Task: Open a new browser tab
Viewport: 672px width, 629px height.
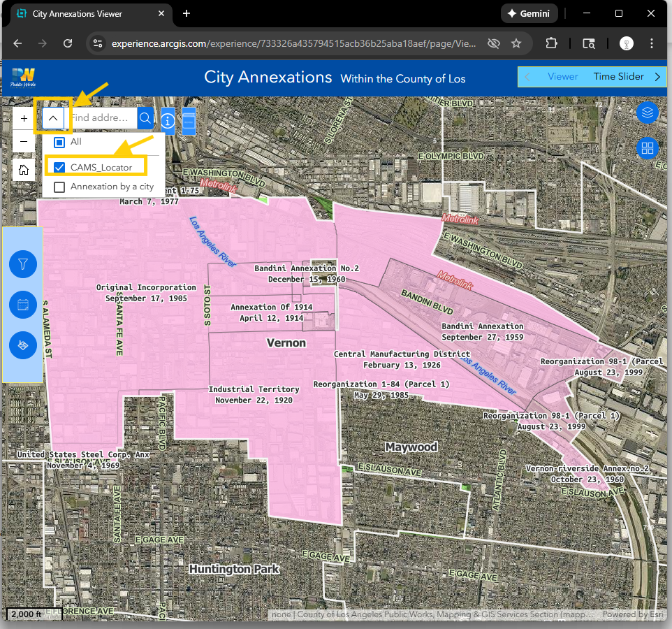Action: pos(187,13)
